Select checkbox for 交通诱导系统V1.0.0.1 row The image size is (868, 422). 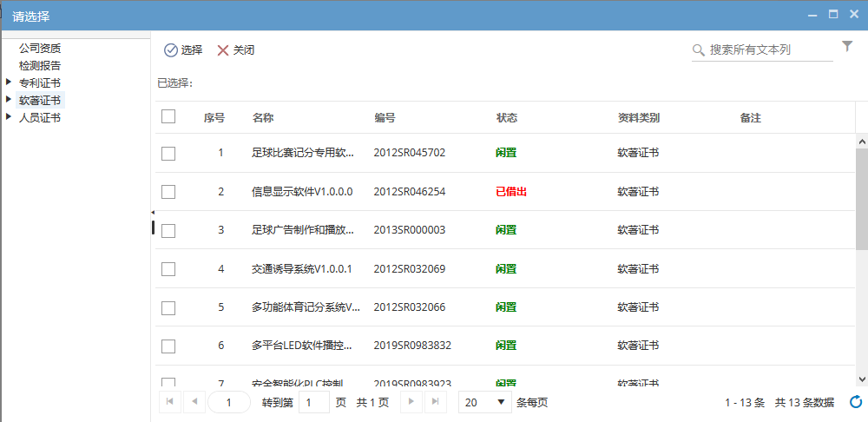(x=168, y=269)
